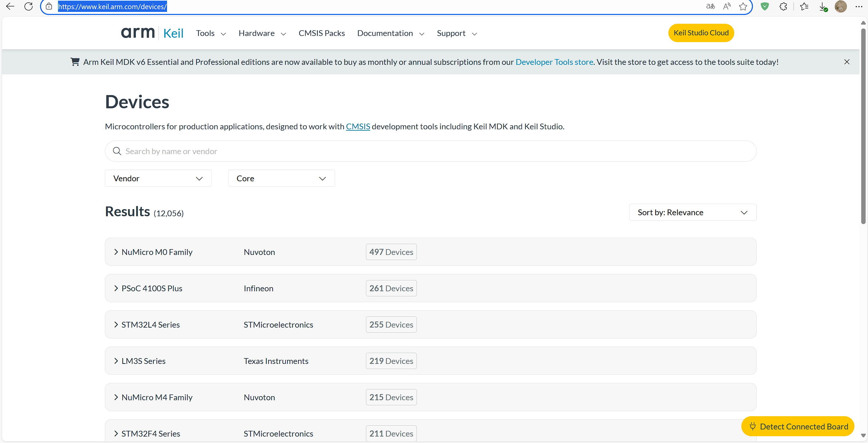Viewport: 868px width, 443px height.
Task: Expand the NuMicro M4 Family row
Action: pyautogui.click(x=430, y=397)
